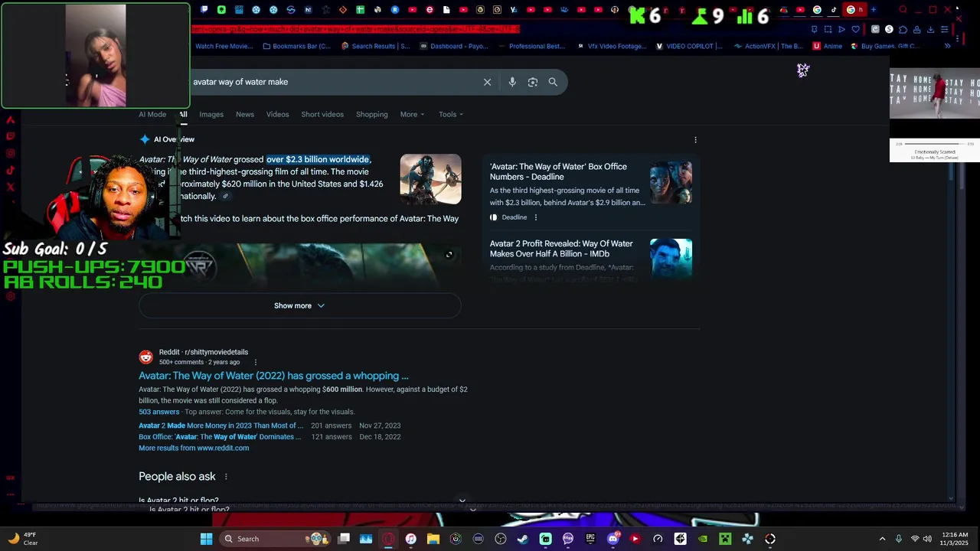Screen dimensions: 980x551
Task: Clear the search box with the X icon
Action: [487, 82]
